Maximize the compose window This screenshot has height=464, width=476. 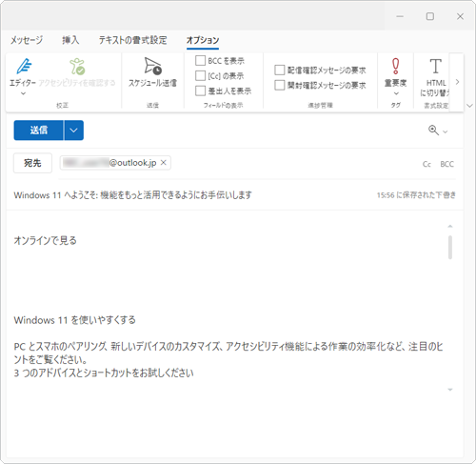click(x=430, y=16)
